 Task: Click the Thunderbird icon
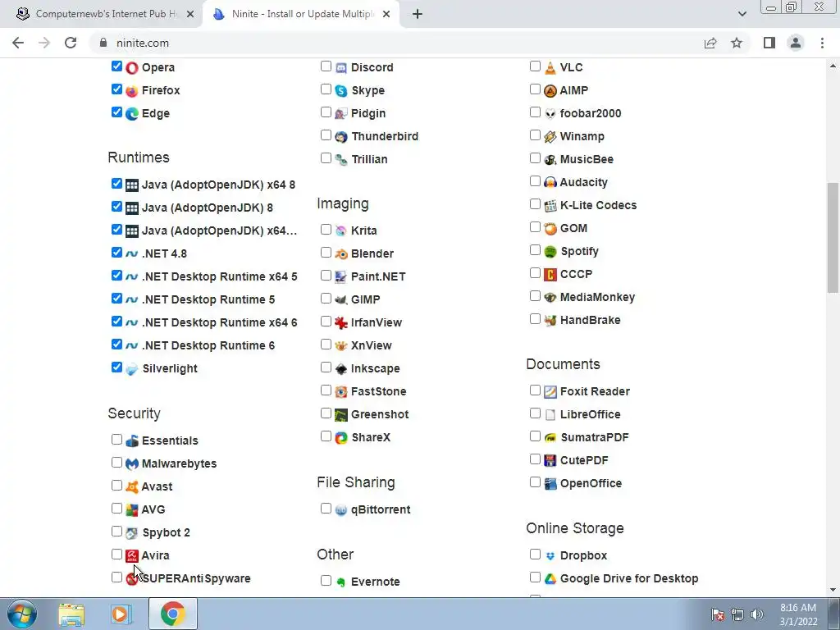pyautogui.click(x=341, y=137)
